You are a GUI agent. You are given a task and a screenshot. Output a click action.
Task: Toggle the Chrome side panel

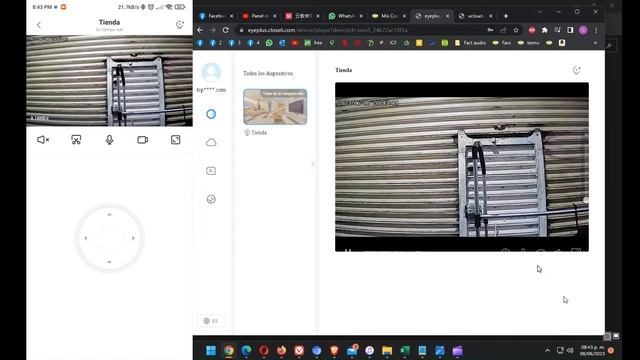[x=570, y=30]
